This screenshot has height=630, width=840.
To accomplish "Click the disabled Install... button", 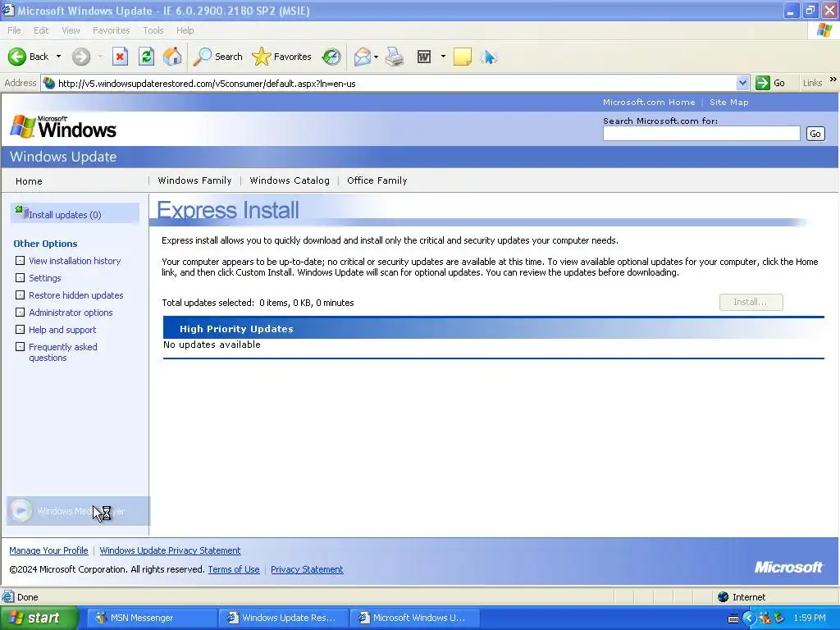I will 751,302.
